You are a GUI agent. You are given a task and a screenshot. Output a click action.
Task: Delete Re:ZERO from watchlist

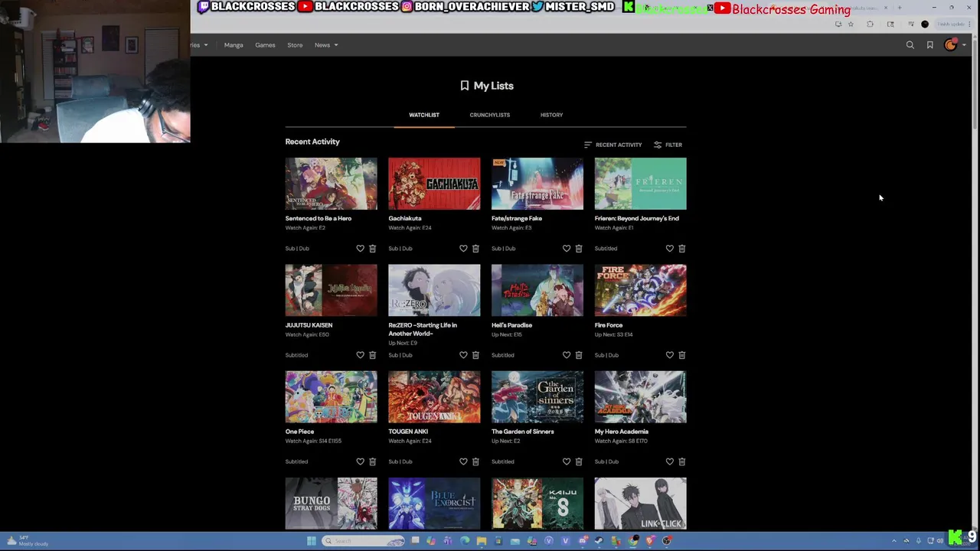(x=475, y=355)
